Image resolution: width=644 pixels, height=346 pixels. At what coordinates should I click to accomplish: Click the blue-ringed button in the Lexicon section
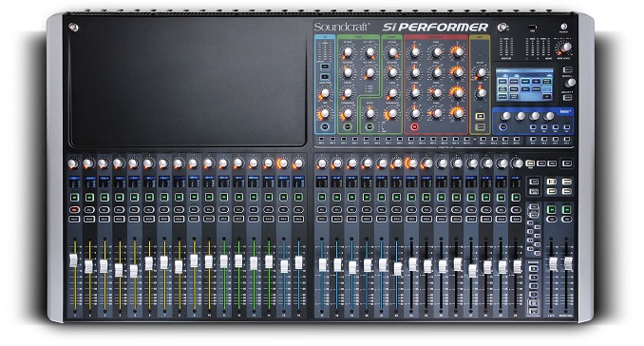503,127
